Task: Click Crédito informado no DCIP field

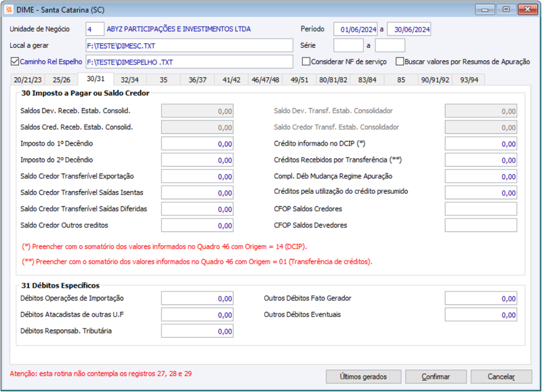Action: tap(481, 144)
